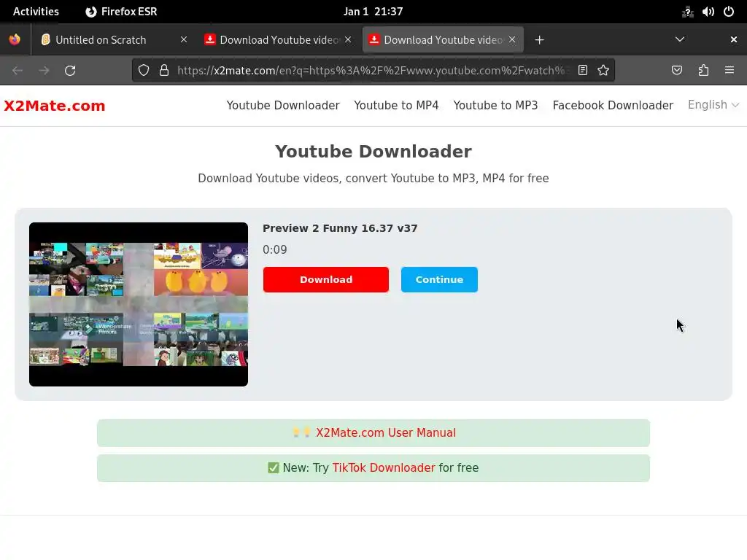Open a new tab with plus button

[539, 40]
